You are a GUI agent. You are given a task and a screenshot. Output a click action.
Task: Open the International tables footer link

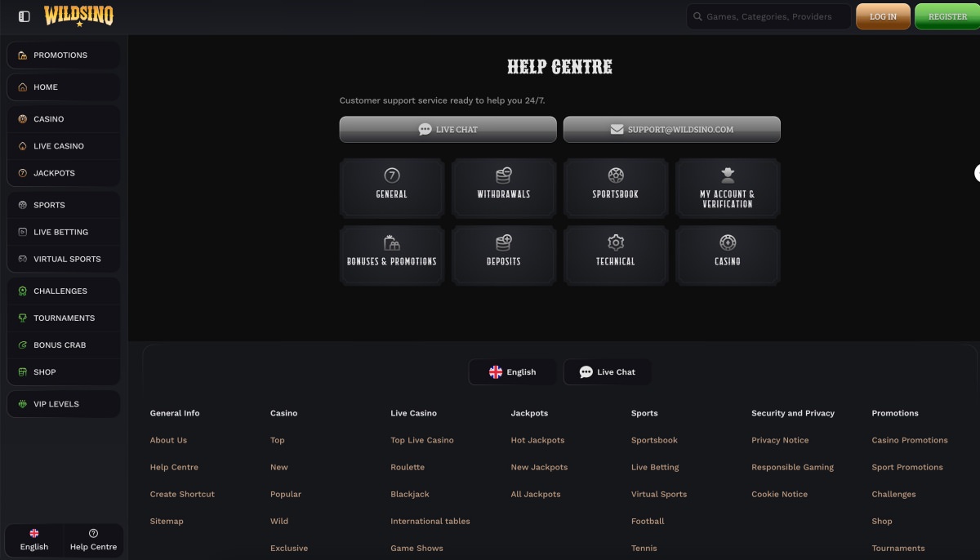pos(430,521)
